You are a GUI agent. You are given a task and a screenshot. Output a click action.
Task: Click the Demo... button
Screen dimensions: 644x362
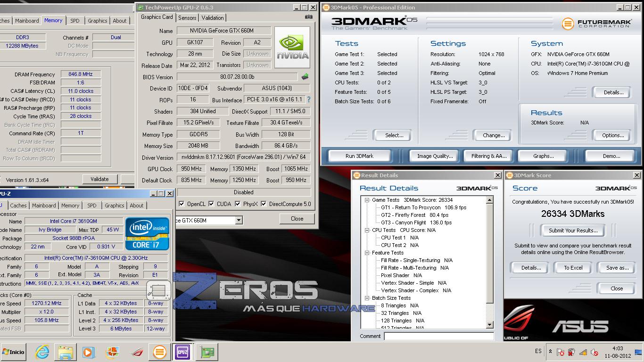coord(611,156)
